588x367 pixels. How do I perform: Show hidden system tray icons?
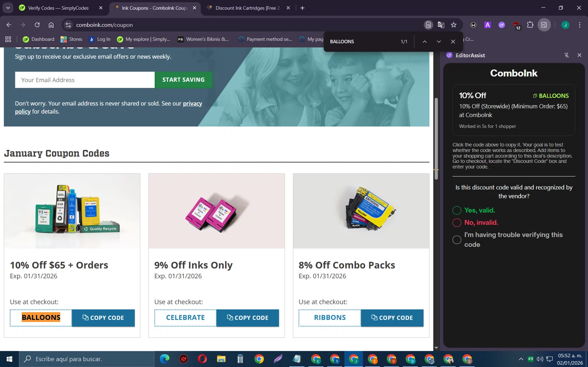521,359
